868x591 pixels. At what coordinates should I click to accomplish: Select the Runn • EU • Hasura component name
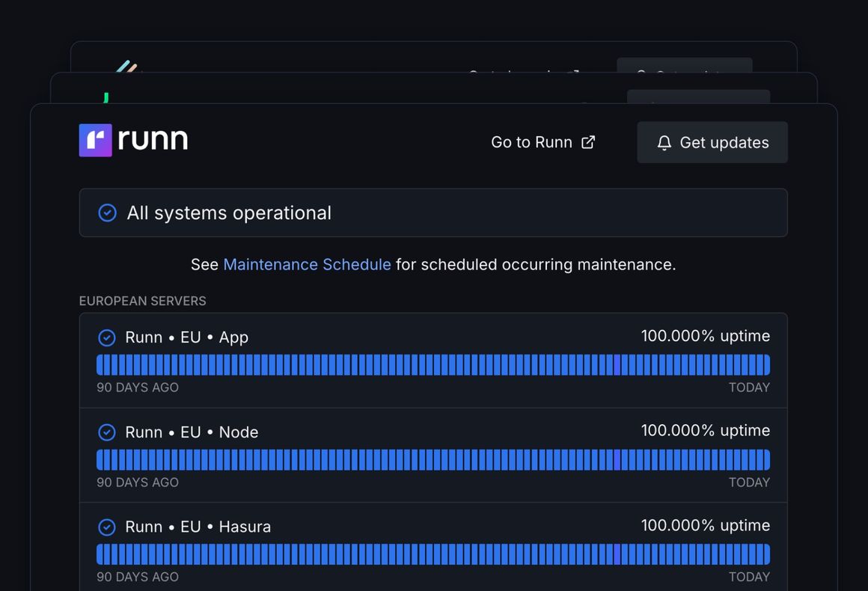click(x=198, y=526)
